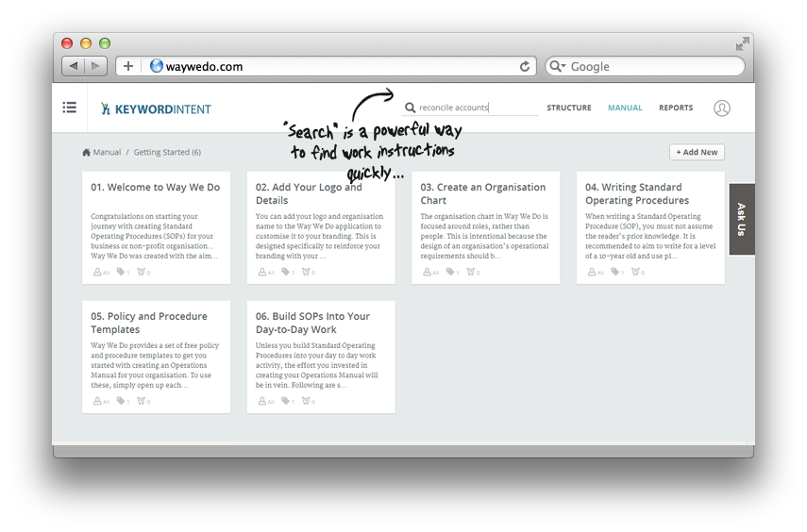This screenshot has width=807, height=532.
Task: Add a new tab with plus button
Action: pos(128,66)
